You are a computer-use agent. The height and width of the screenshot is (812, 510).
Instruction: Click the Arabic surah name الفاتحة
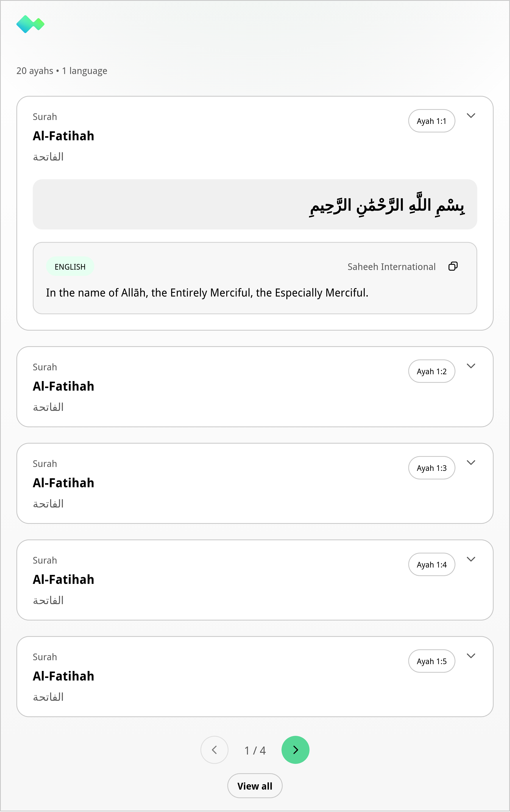49,156
